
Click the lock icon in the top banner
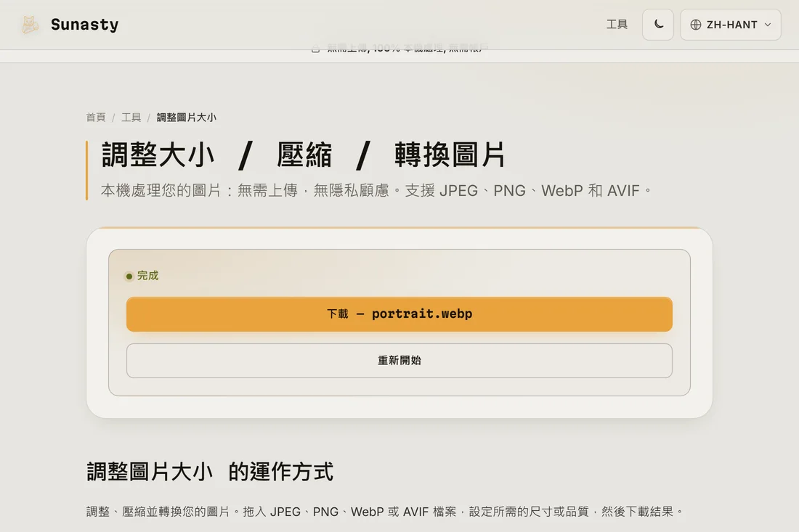[315, 49]
